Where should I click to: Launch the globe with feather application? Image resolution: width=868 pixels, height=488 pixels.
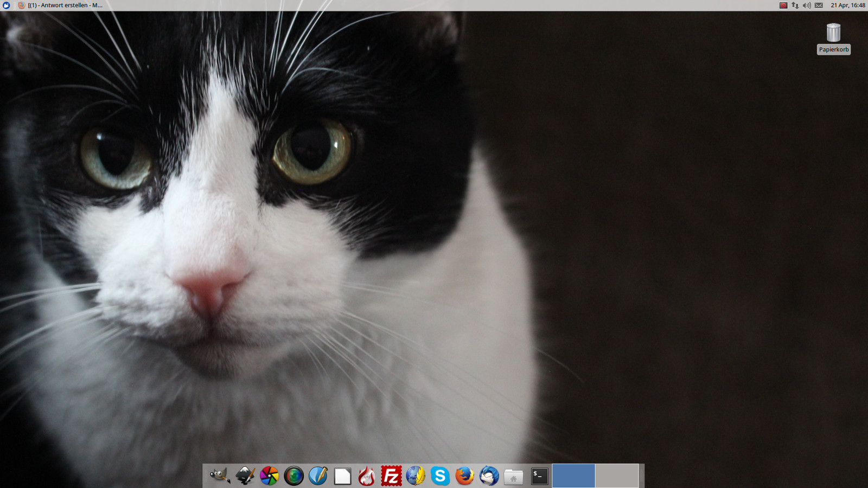[416, 476]
